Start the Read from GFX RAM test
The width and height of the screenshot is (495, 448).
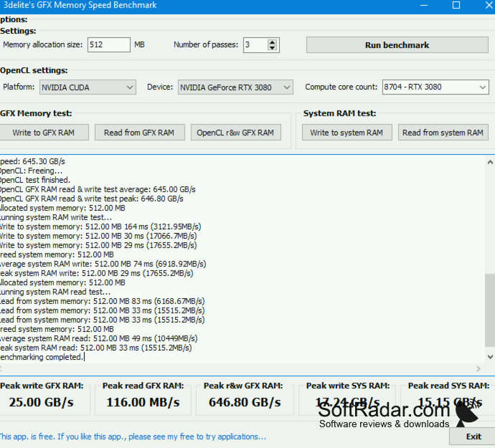point(140,133)
